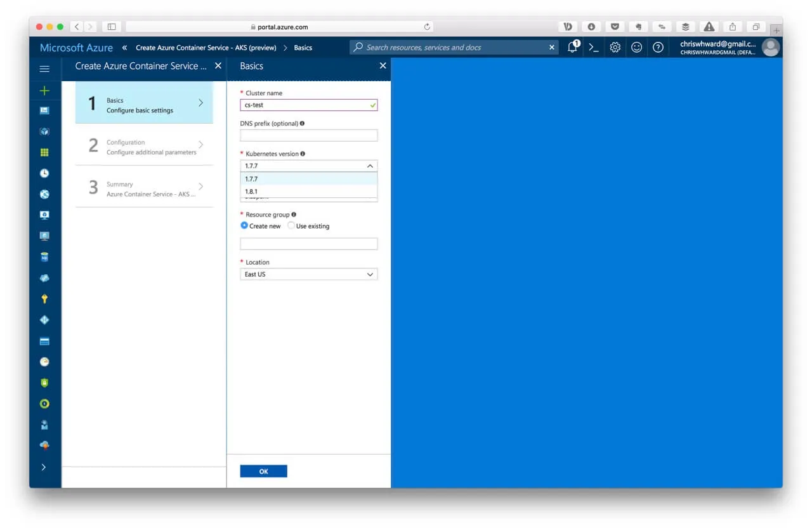Choose version 1.7.7 from the list

(309, 179)
